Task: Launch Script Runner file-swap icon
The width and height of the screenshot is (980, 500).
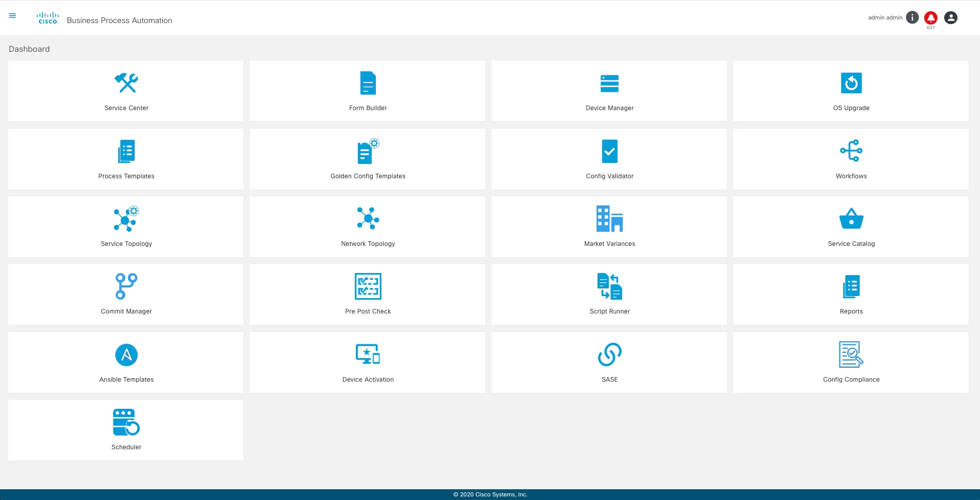Action: click(609, 286)
